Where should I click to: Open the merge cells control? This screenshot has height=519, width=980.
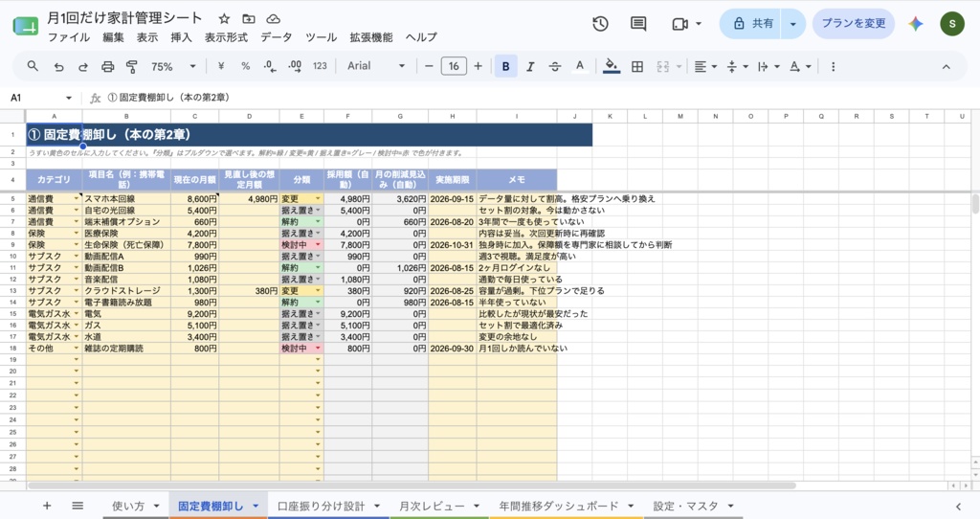[x=668, y=66]
